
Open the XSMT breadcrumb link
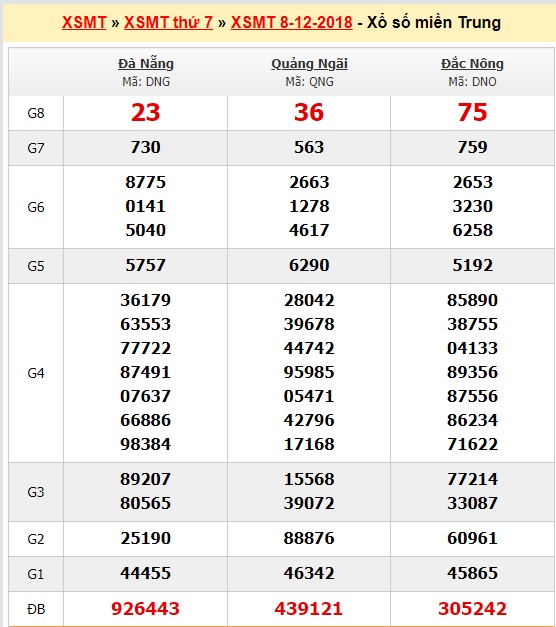(84, 22)
